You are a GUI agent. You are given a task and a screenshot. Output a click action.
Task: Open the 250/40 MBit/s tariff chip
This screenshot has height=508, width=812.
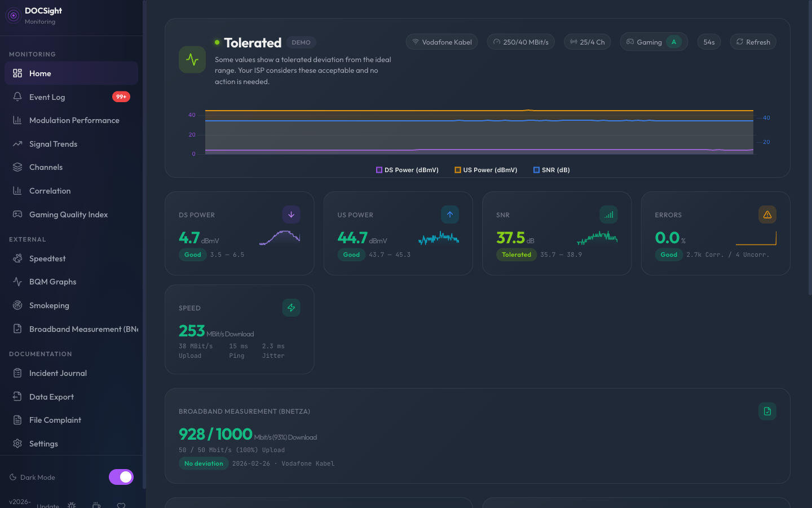520,42
